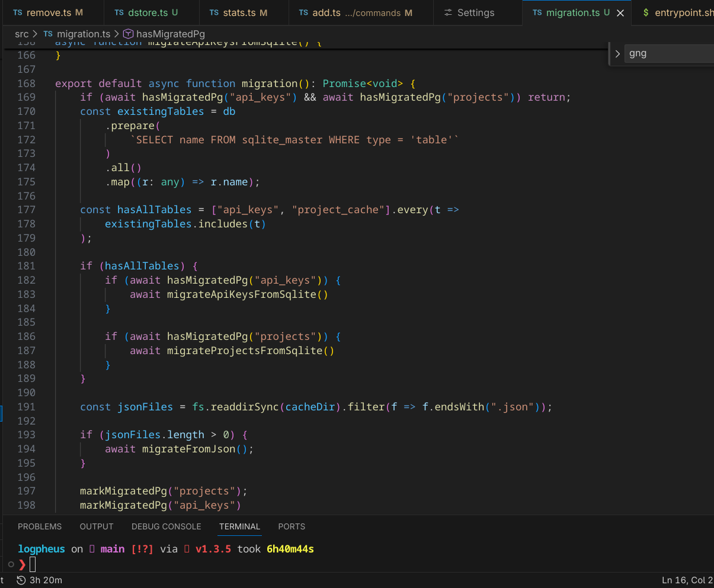
Task: Close the migration.ts editor tab
Action: tap(620, 13)
